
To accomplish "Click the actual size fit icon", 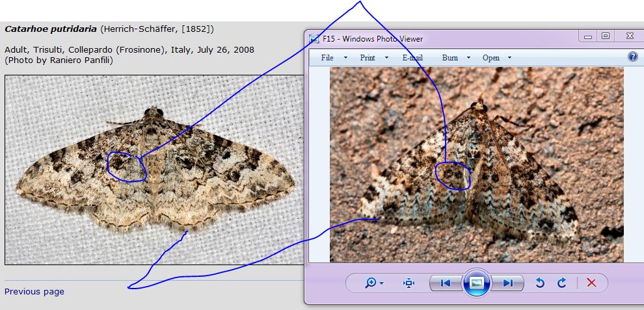I will (409, 283).
